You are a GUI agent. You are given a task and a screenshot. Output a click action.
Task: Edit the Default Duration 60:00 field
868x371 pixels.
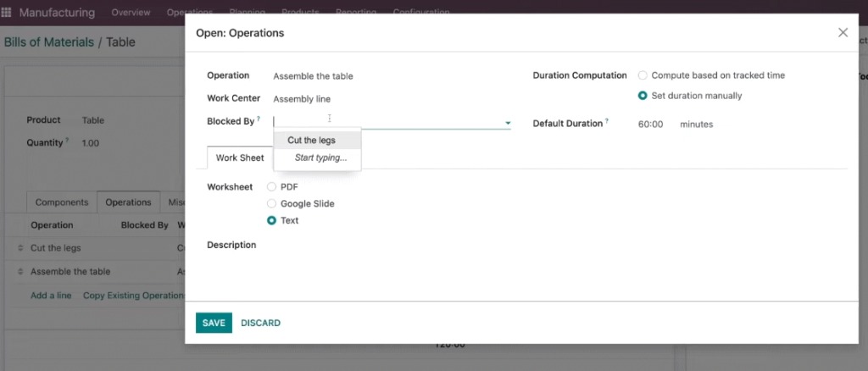650,125
